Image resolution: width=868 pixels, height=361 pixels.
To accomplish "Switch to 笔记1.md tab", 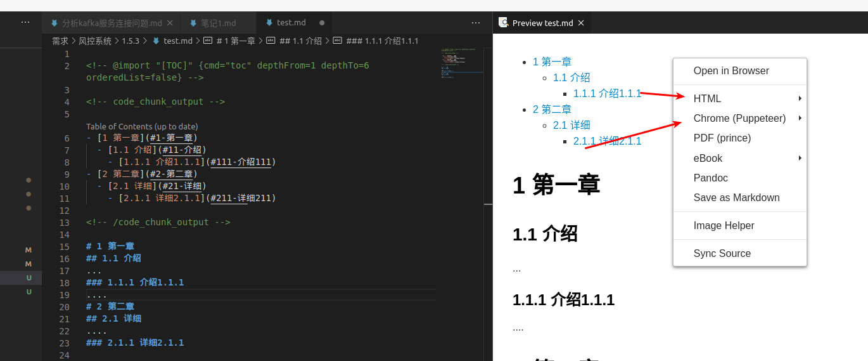I will click(218, 23).
